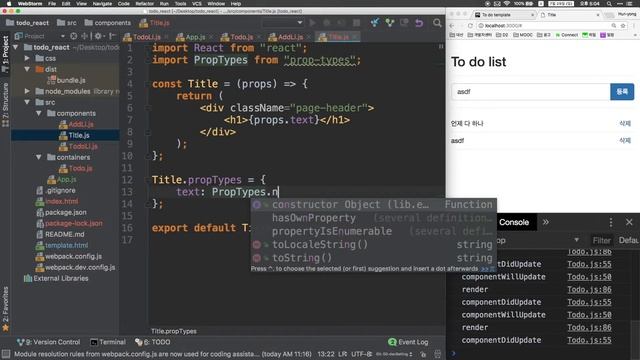Collapse the components folder

38,113
